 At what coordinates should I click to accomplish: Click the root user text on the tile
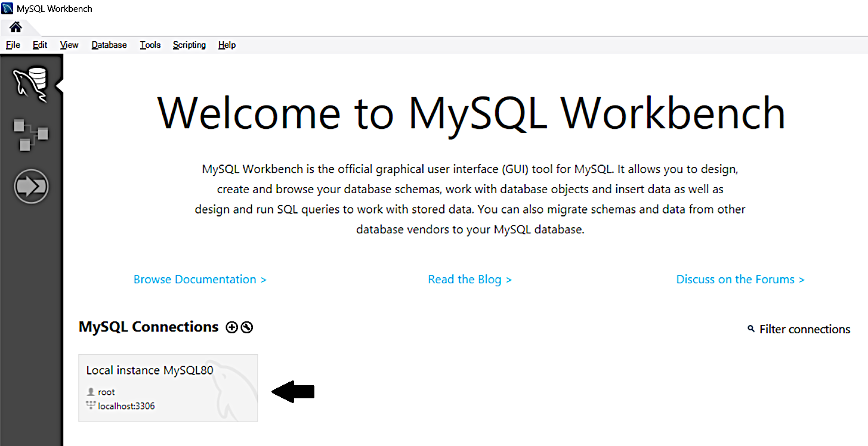[x=106, y=392]
